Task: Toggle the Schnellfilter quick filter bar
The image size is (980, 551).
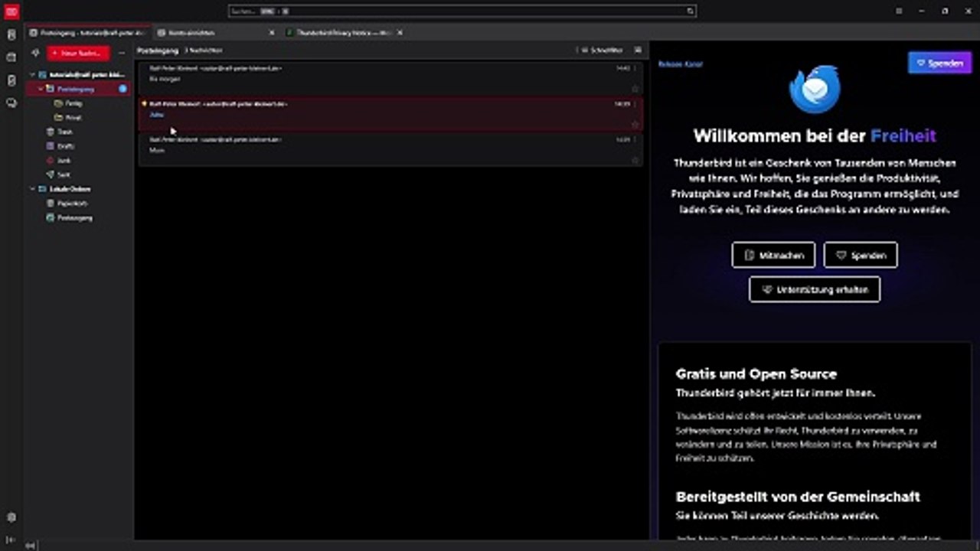Action: pos(602,51)
